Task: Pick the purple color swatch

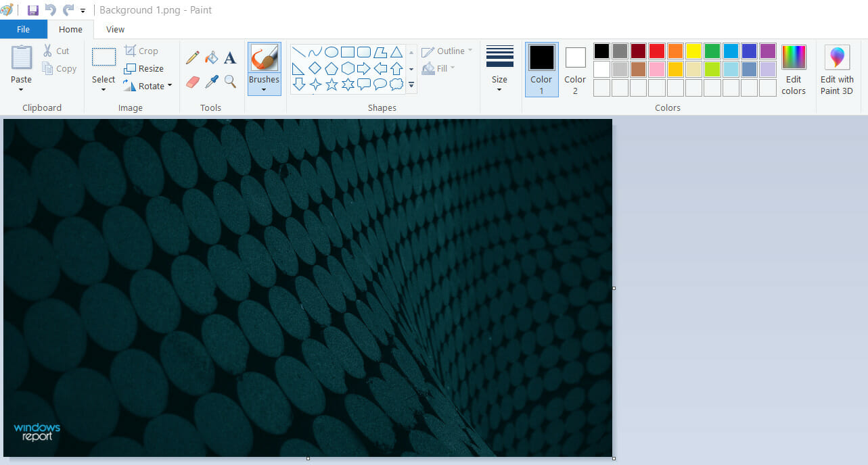Action: tap(768, 51)
